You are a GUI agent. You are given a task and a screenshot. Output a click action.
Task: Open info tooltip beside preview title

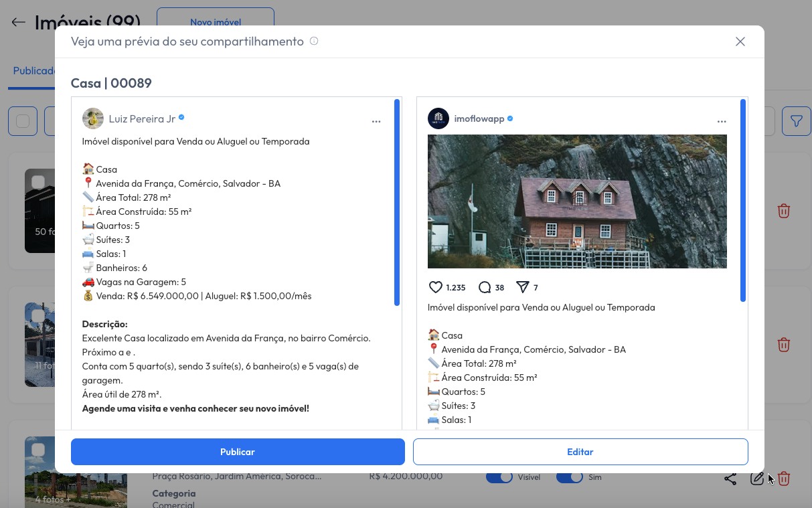314,41
